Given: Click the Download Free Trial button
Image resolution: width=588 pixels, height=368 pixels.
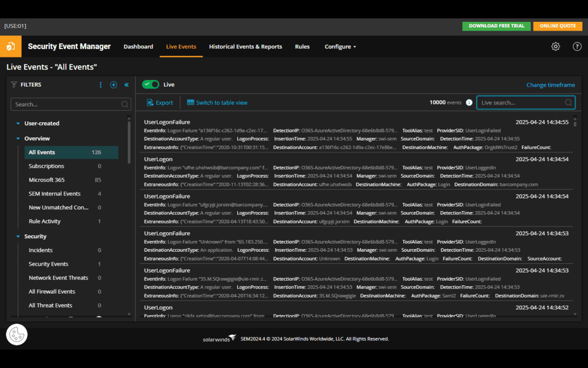Looking at the screenshot, I should [496, 26].
